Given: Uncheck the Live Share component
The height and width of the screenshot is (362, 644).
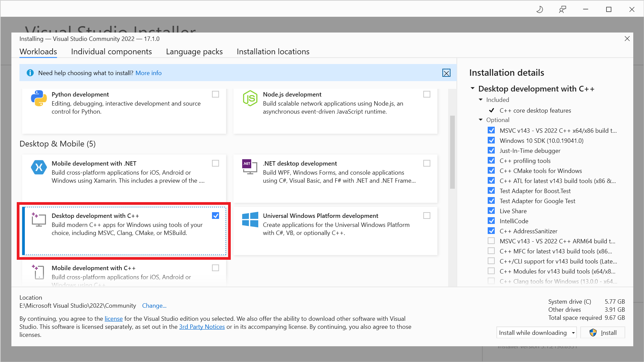Looking at the screenshot, I should tap(491, 211).
